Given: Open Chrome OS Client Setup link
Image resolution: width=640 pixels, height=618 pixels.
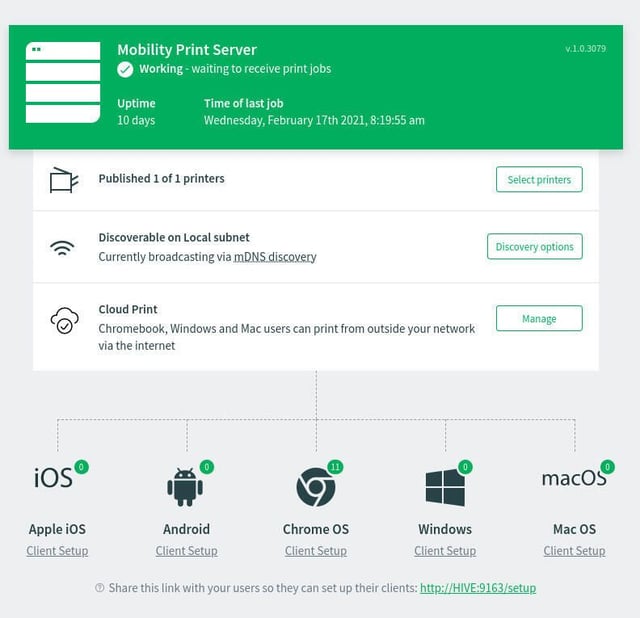Looking at the screenshot, I should tap(316, 551).
